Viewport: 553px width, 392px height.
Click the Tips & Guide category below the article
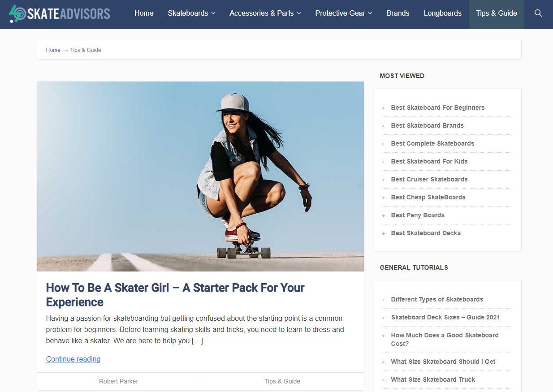point(282,381)
